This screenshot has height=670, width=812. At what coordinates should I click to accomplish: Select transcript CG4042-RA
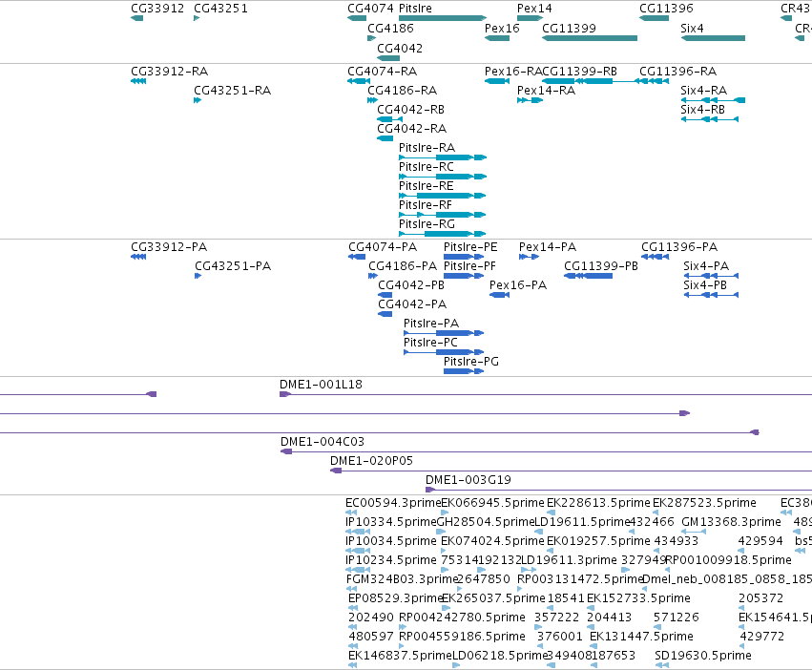tap(411, 129)
